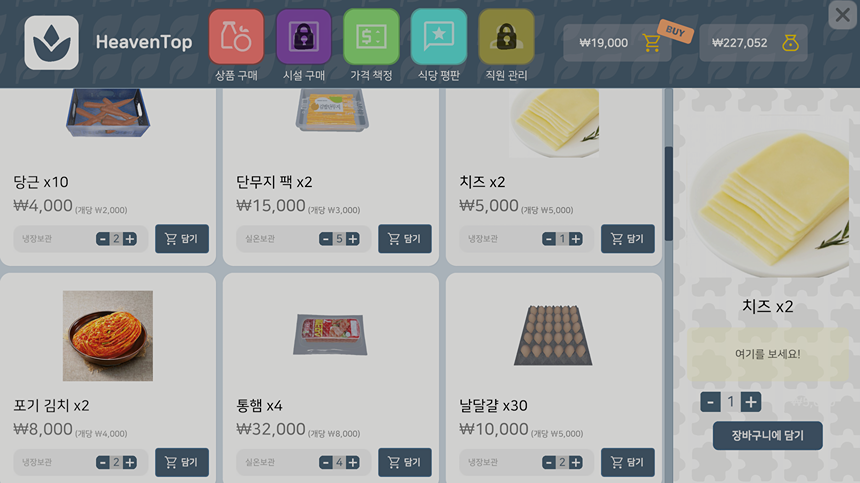Increase 당근 quantity with plus button
Image resolution: width=860 pixels, height=483 pixels.
(x=129, y=239)
